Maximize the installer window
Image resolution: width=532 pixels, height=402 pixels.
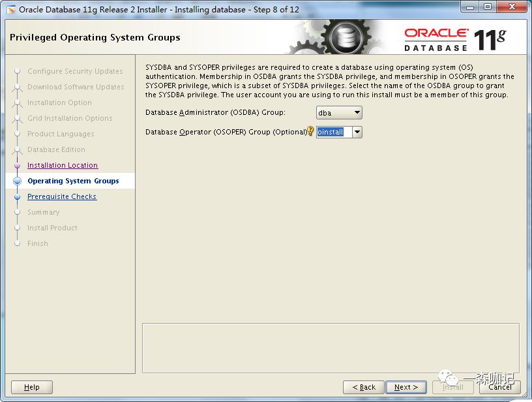[x=487, y=7]
